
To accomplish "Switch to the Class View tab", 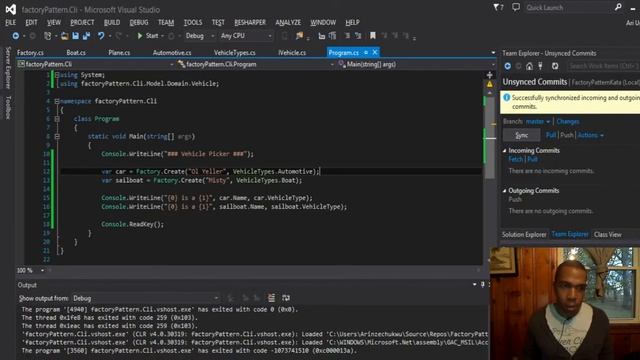I will [608, 235].
